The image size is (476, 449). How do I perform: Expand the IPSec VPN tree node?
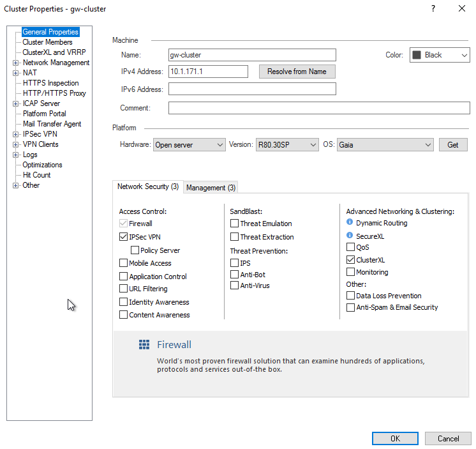(15, 134)
